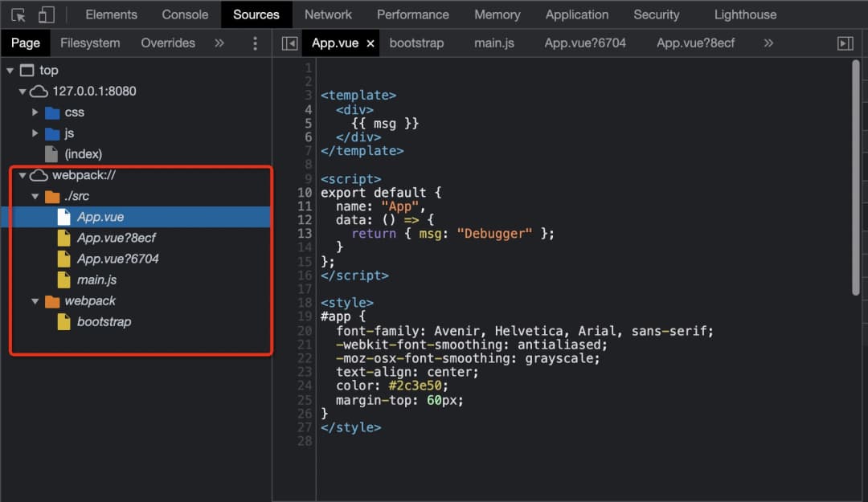The width and height of the screenshot is (868, 502).
Task: Select the bootstrap file under webpack folder
Action: click(x=104, y=321)
